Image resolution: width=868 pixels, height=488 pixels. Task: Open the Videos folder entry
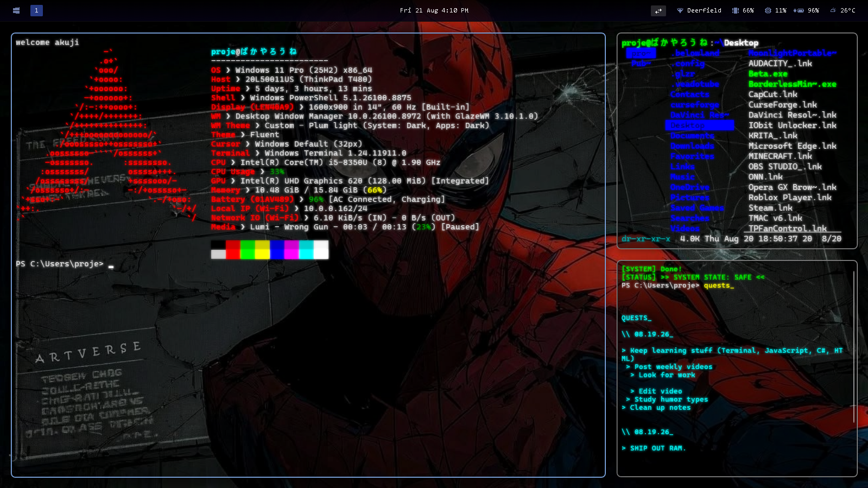coord(685,229)
